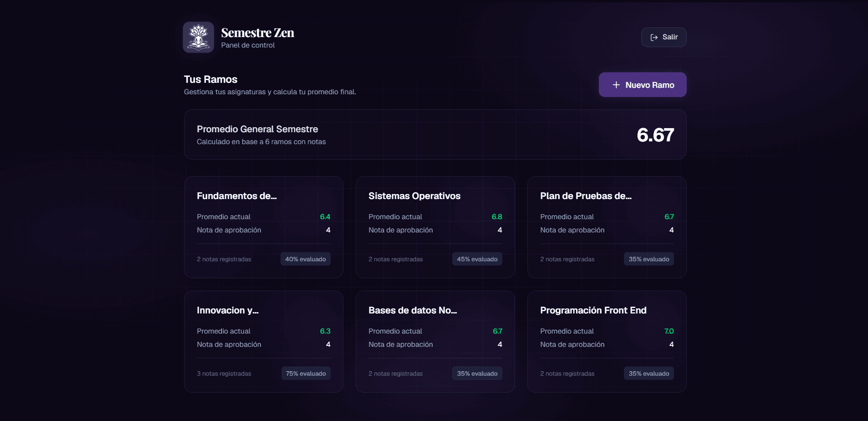
Task: Click the Semestre Zen lotus logo icon
Action: tap(198, 37)
